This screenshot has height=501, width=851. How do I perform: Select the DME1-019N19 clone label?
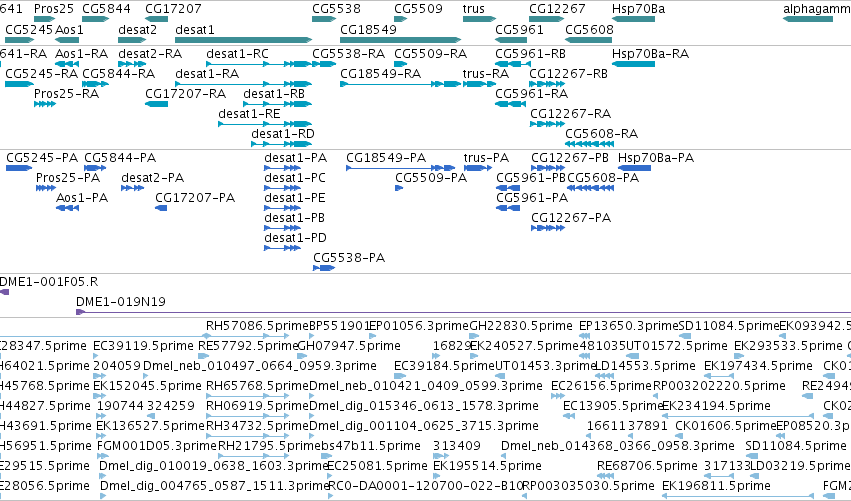pyautogui.click(x=121, y=302)
